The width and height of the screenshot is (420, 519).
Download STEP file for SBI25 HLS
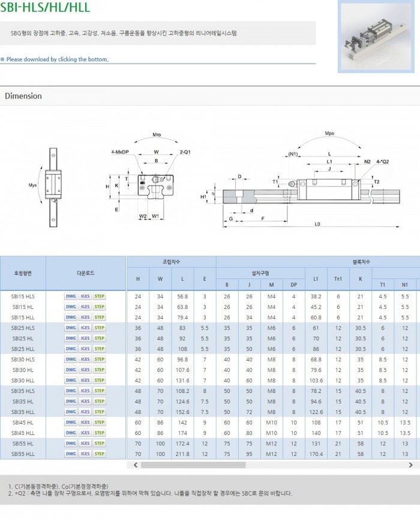click(99, 328)
